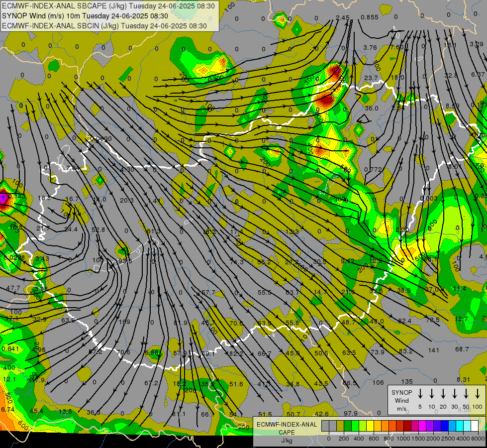The image size is (487, 448).
Task: Click the map value '3.76'
Action: [x=370, y=48]
